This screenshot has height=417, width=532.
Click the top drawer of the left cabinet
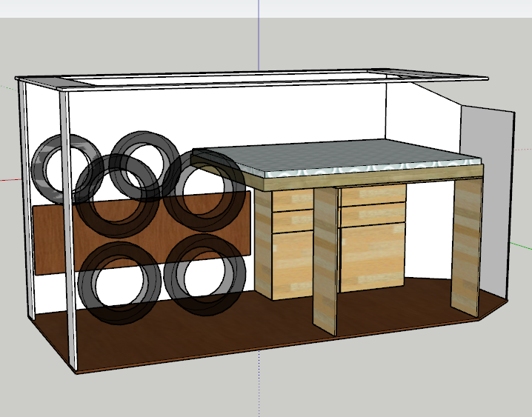point(293,201)
